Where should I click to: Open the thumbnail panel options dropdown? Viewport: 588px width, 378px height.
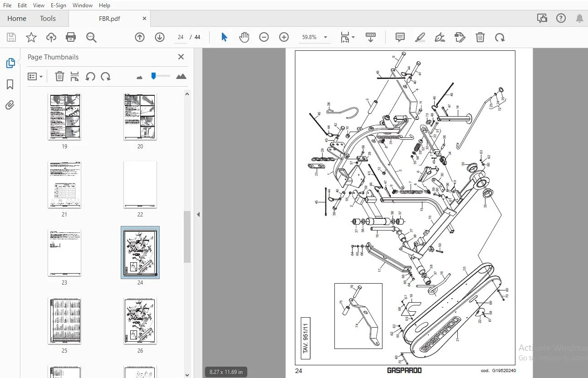coord(35,76)
